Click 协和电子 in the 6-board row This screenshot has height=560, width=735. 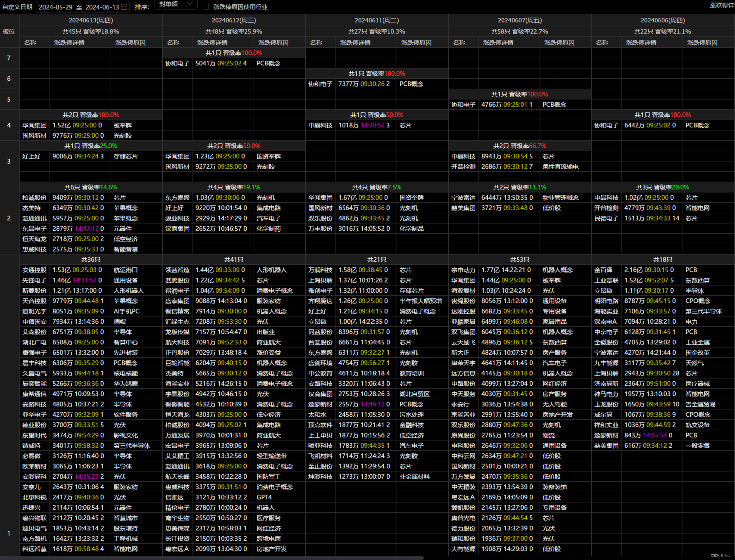point(320,84)
